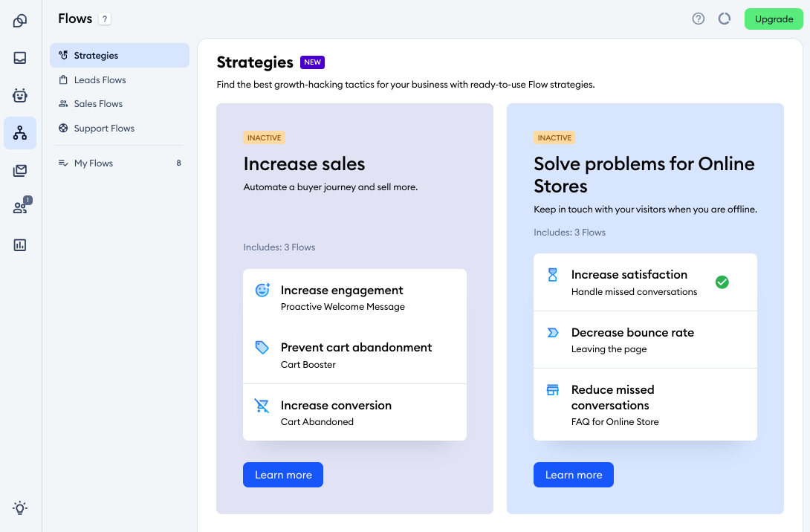
Task: Open the chatbot icon in sidebar
Action: coord(20,95)
